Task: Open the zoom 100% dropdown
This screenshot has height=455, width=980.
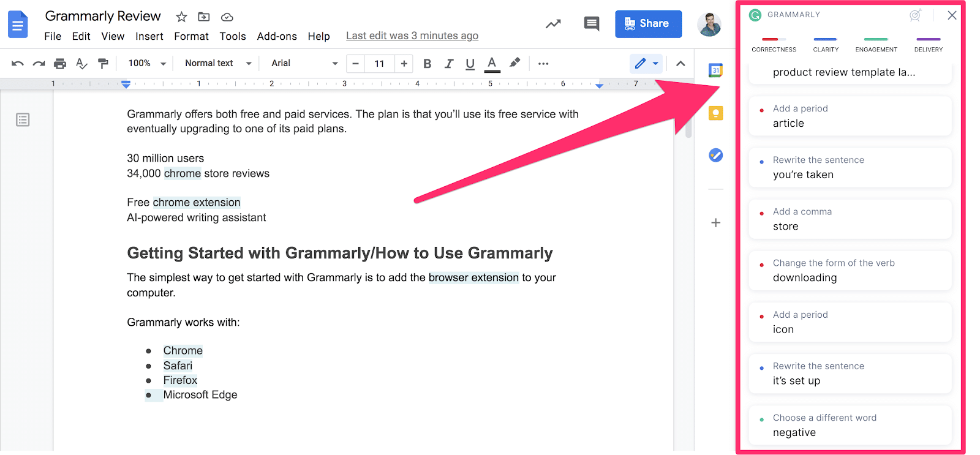Action: [x=147, y=63]
